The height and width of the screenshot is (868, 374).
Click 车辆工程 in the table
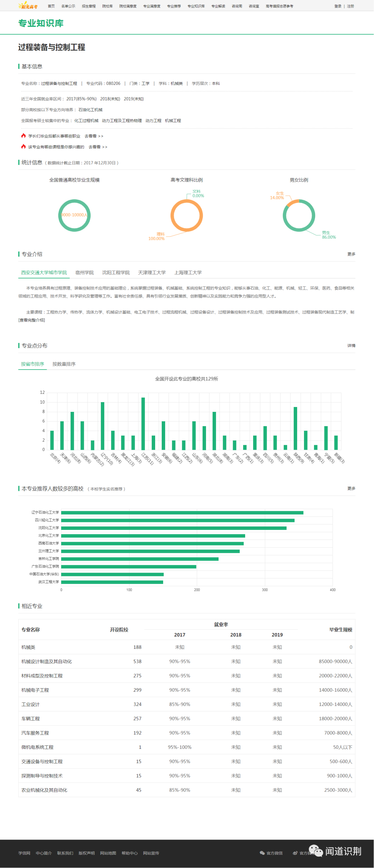(x=30, y=719)
